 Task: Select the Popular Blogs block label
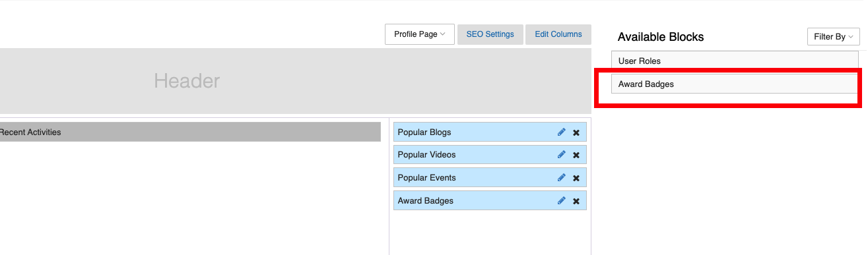click(424, 132)
